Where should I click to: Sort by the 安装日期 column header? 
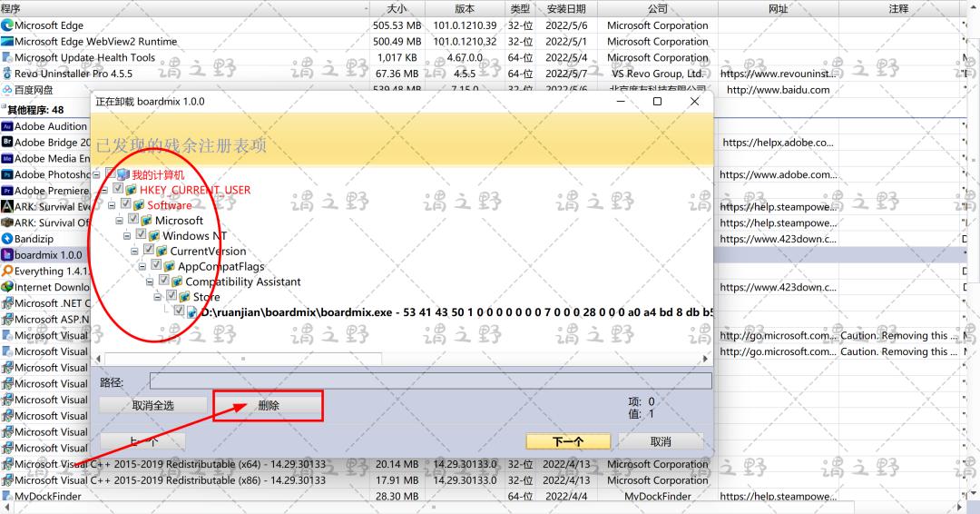tap(566, 9)
